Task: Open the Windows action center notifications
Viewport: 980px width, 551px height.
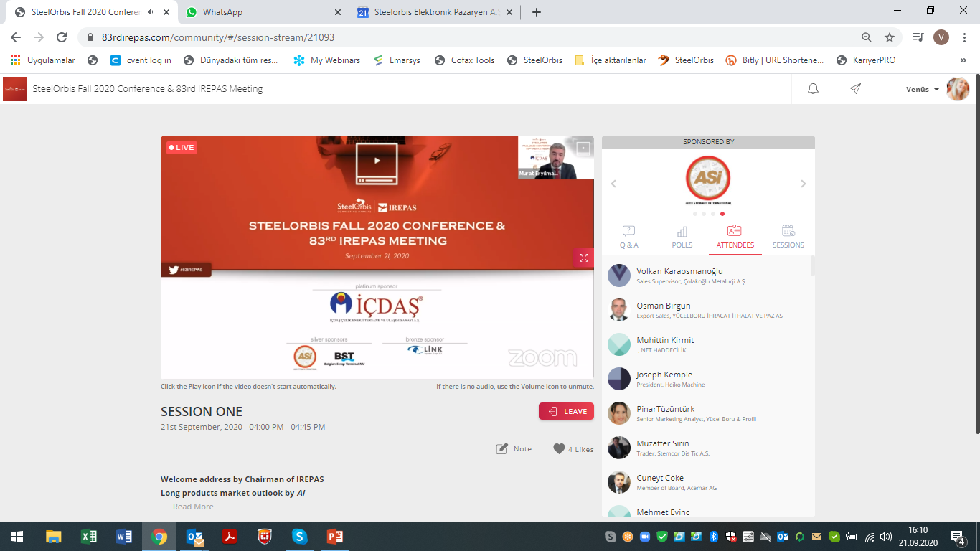Action: click(x=957, y=537)
